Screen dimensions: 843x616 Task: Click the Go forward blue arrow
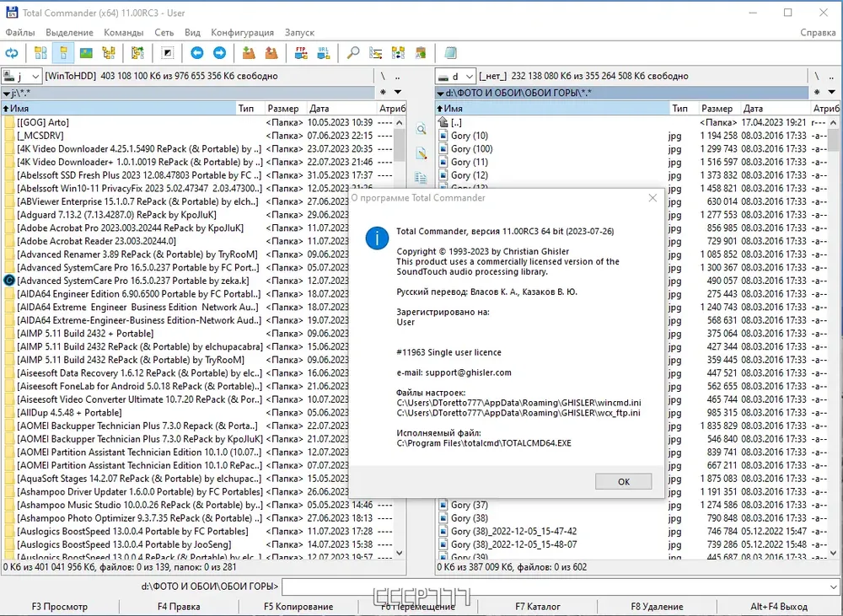tap(219, 53)
